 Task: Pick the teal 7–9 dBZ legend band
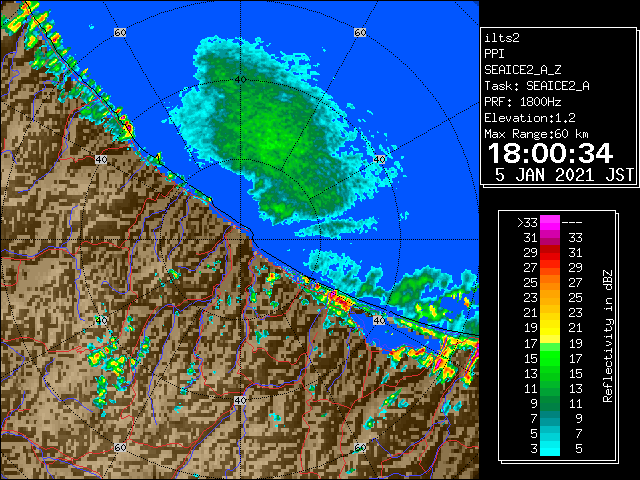click(550, 418)
